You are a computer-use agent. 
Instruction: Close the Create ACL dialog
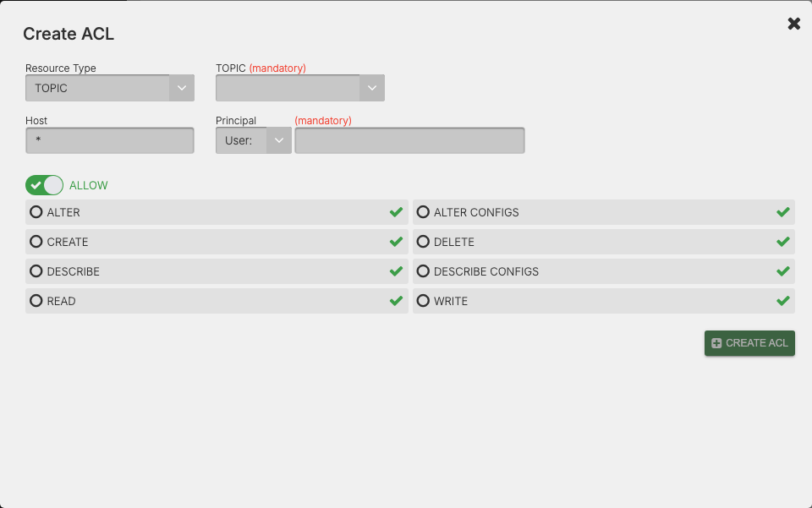tap(793, 24)
